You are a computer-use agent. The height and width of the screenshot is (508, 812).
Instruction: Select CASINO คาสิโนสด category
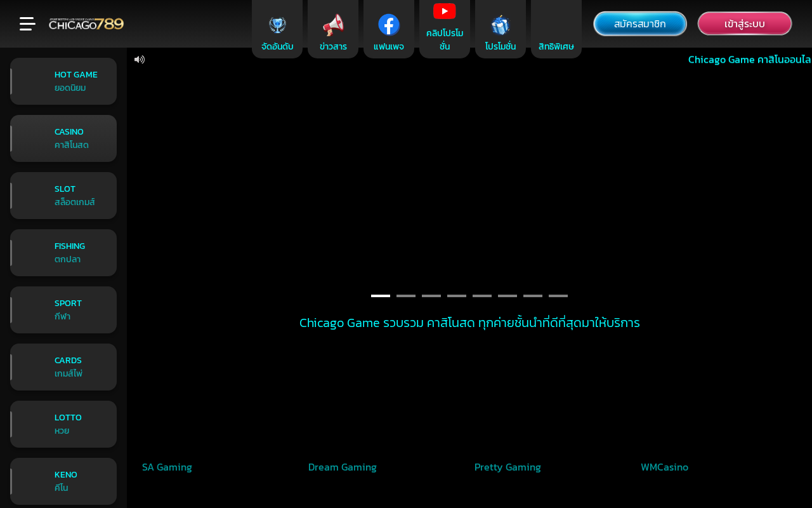63,138
